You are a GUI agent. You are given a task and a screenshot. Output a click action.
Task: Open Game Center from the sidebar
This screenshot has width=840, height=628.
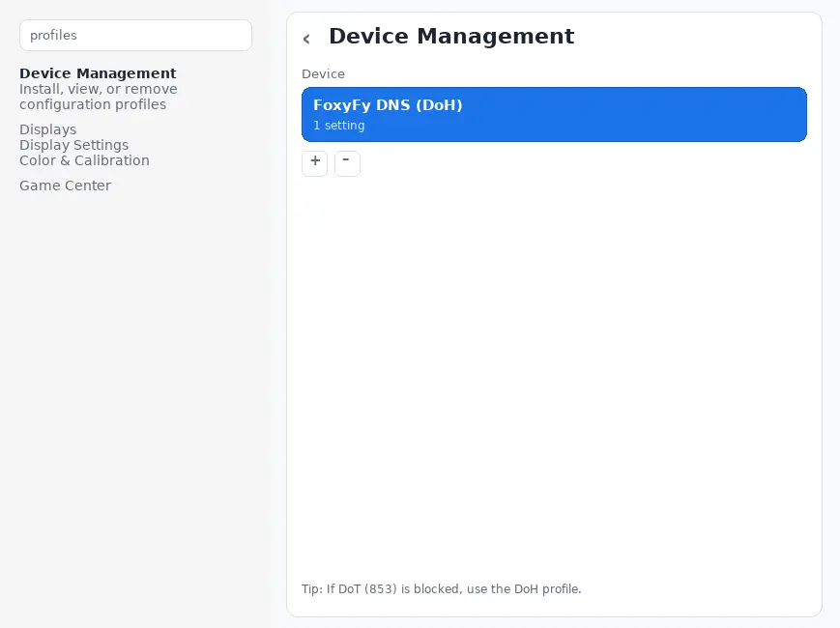tap(65, 186)
